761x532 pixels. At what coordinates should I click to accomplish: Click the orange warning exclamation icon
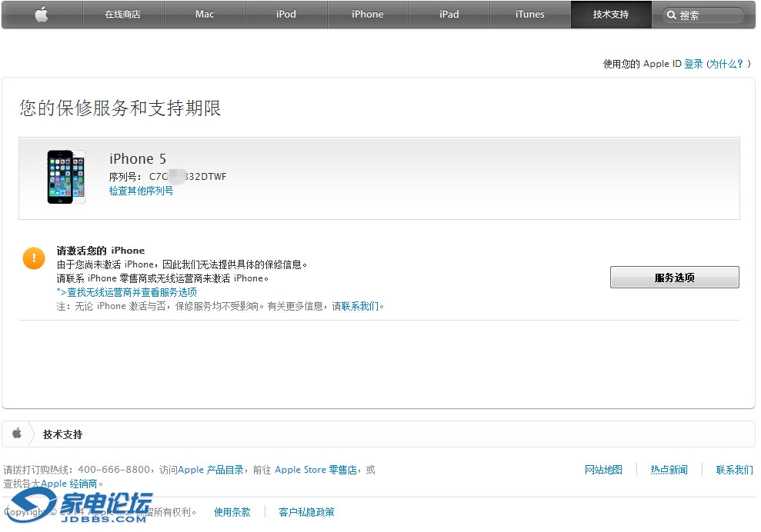(34, 258)
